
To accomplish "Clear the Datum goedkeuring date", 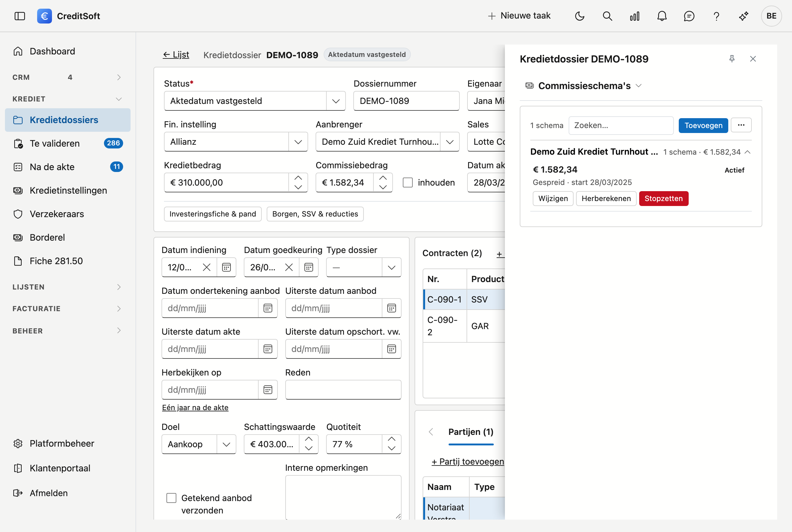I will tap(289, 267).
